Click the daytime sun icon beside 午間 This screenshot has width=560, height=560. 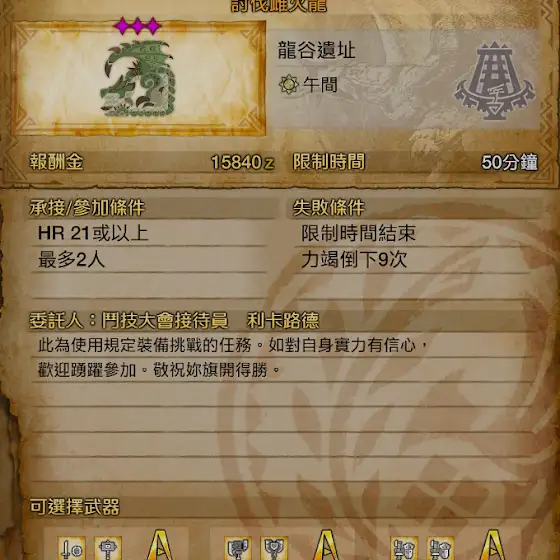tap(289, 85)
